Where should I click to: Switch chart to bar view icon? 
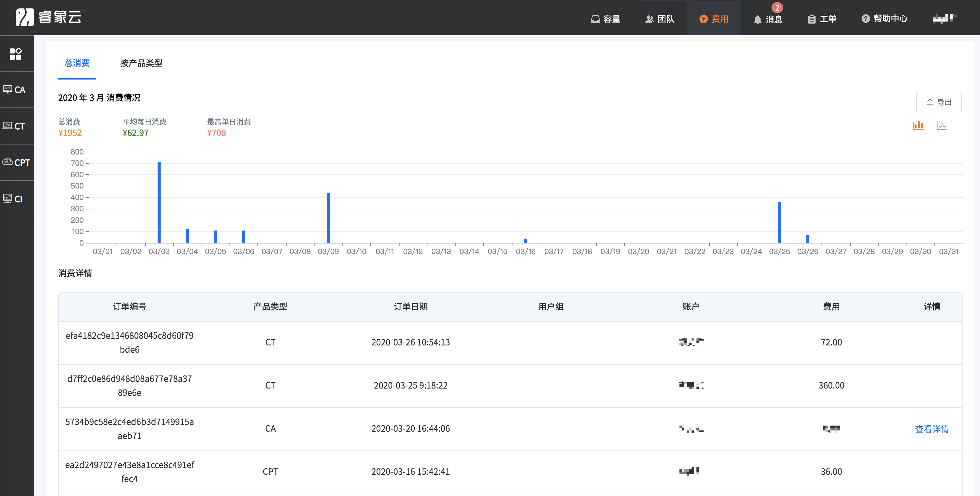(918, 125)
